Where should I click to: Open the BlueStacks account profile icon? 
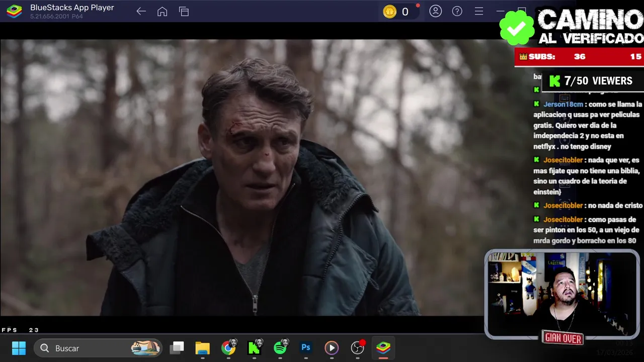[435, 11]
